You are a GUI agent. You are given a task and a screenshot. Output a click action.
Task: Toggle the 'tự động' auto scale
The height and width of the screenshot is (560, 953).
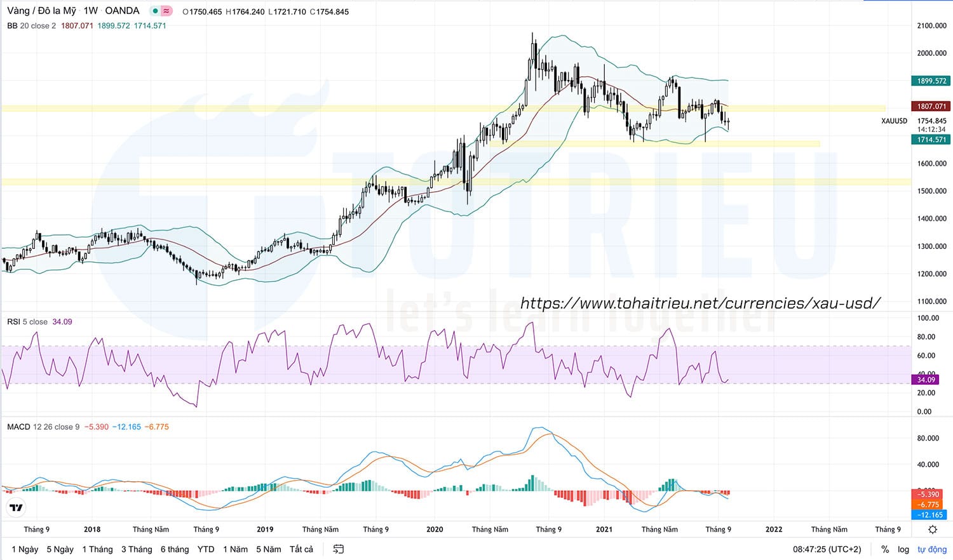pyautogui.click(x=931, y=549)
